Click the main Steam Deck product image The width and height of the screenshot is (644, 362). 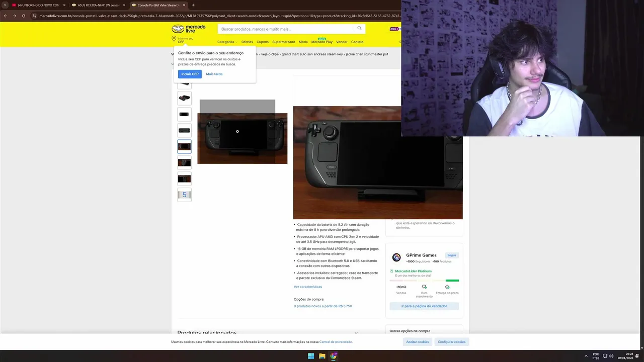point(242,138)
